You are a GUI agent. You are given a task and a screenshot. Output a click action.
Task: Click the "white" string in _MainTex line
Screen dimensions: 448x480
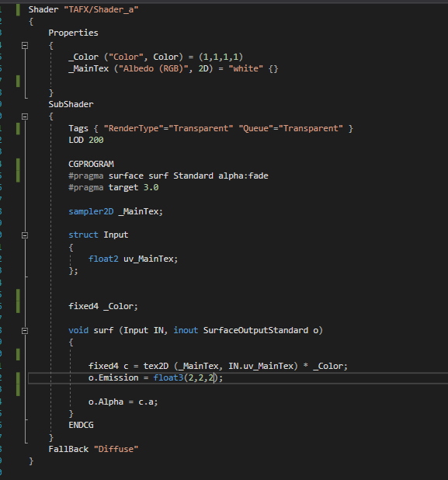click(x=245, y=68)
